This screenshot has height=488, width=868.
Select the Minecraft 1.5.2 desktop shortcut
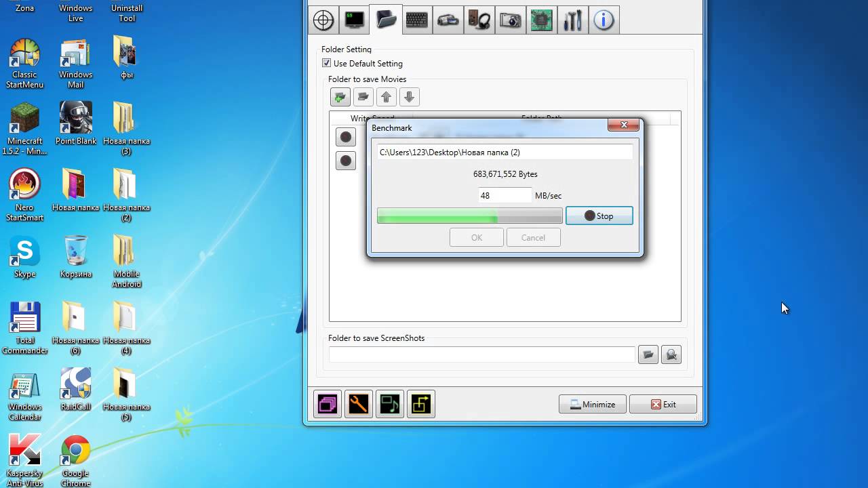click(x=24, y=129)
